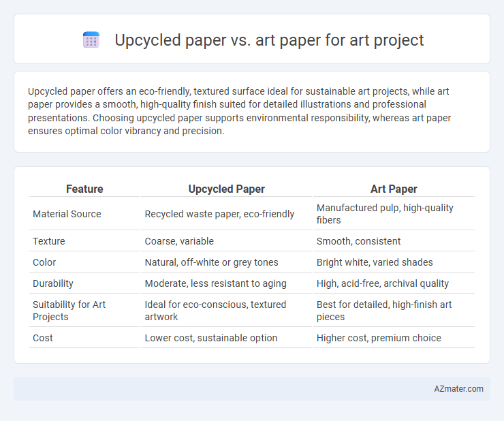Click the 'Texture' row label
This screenshot has width=504, height=421.
tap(49, 241)
